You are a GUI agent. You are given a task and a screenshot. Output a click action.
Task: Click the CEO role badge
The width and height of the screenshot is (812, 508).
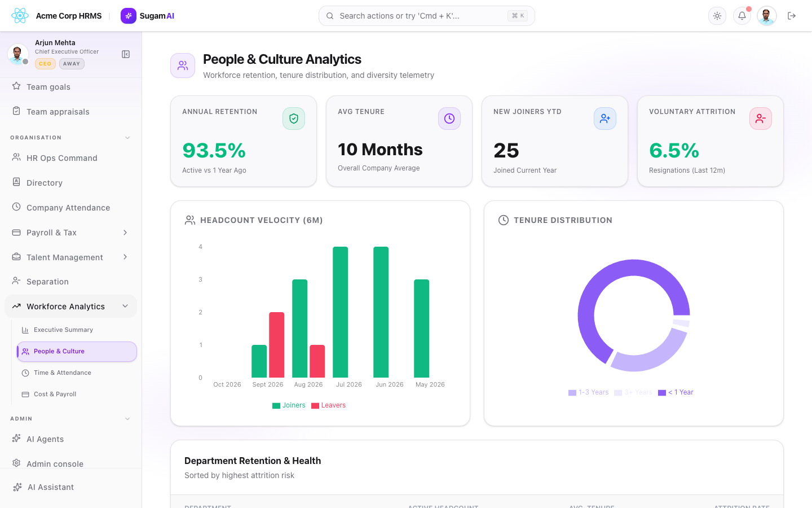[45, 64]
